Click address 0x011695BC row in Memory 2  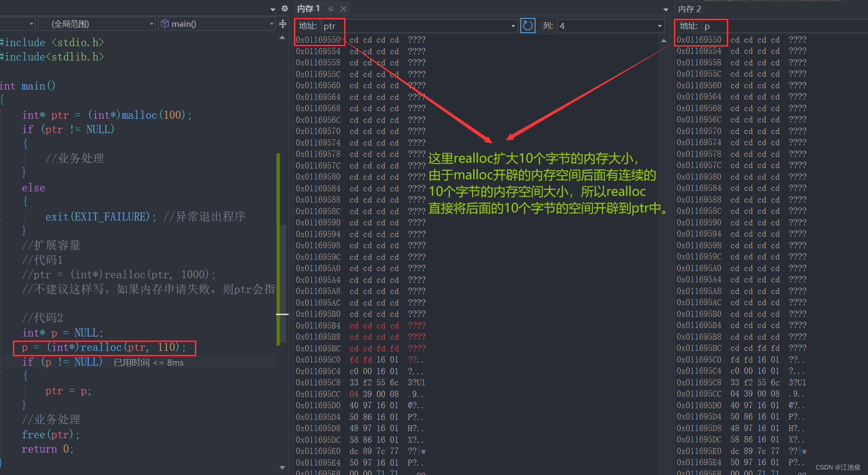pos(742,348)
